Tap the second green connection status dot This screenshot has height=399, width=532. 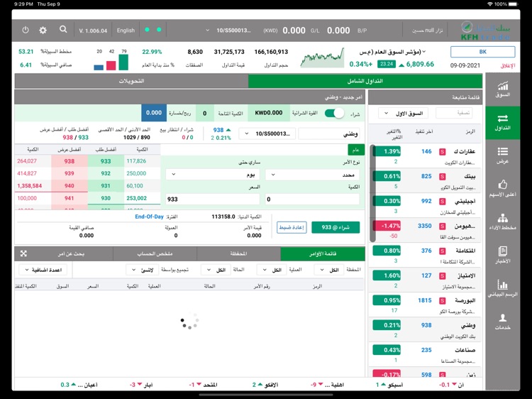pos(159,30)
